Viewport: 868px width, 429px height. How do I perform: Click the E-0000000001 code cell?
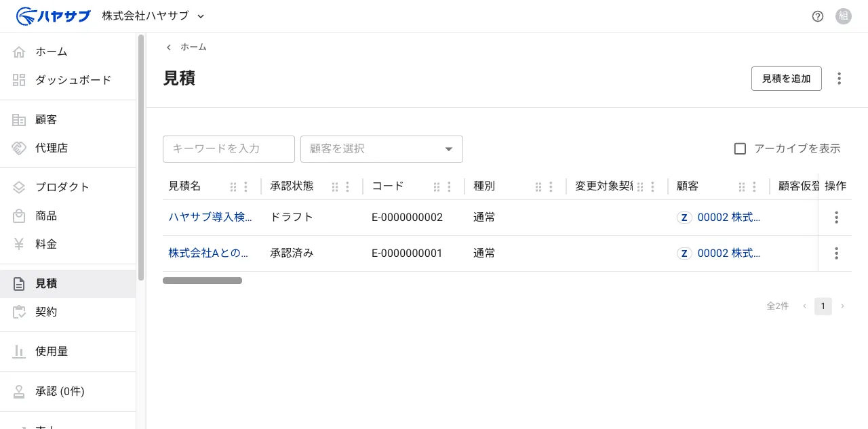[407, 253]
